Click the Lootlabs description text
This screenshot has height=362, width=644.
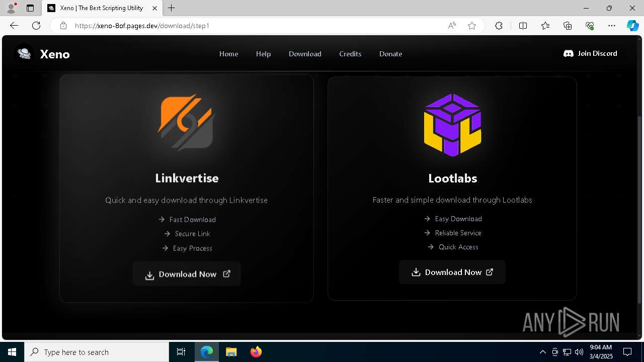pos(452,200)
